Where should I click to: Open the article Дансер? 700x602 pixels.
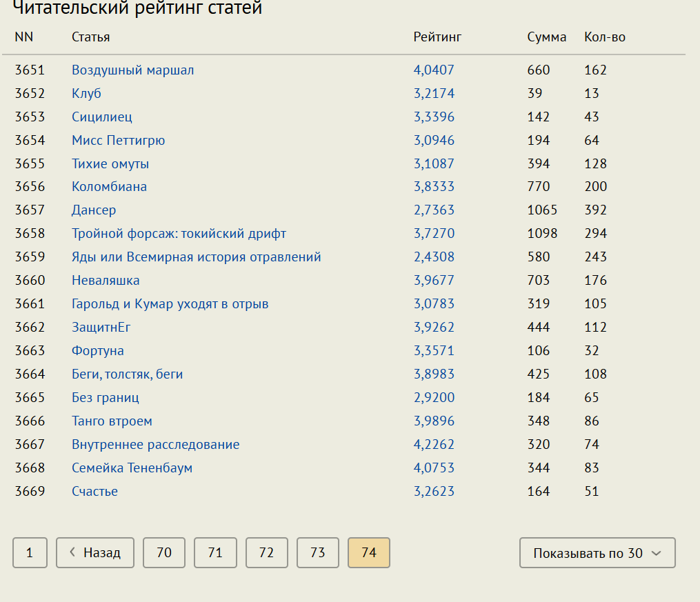(x=94, y=210)
